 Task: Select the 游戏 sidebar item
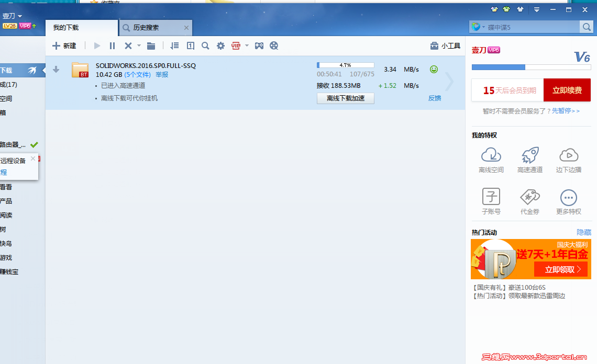tap(6, 258)
